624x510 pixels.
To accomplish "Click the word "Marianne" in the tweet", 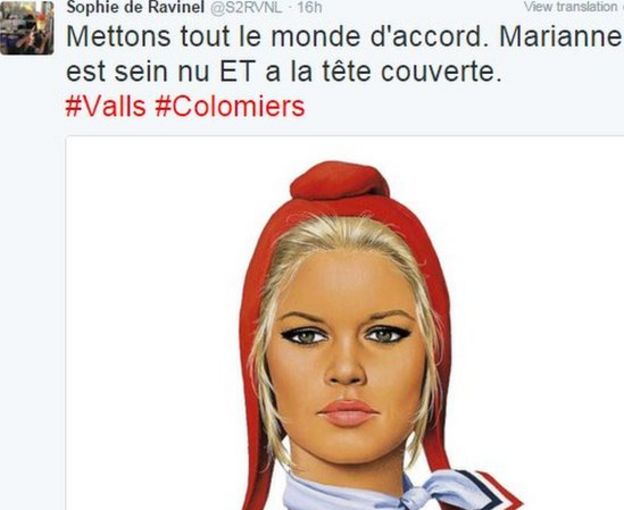I will click(x=560, y=37).
